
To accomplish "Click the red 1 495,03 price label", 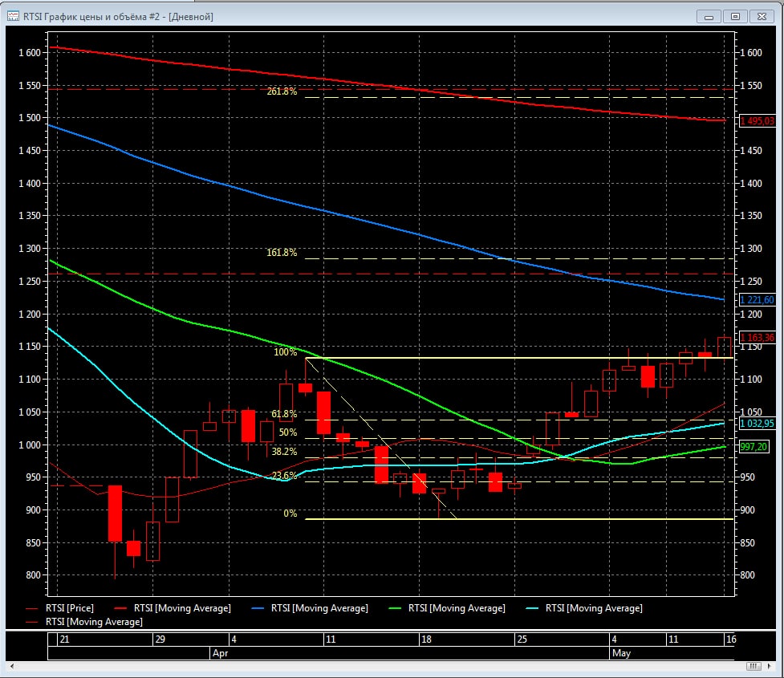I will click(757, 121).
